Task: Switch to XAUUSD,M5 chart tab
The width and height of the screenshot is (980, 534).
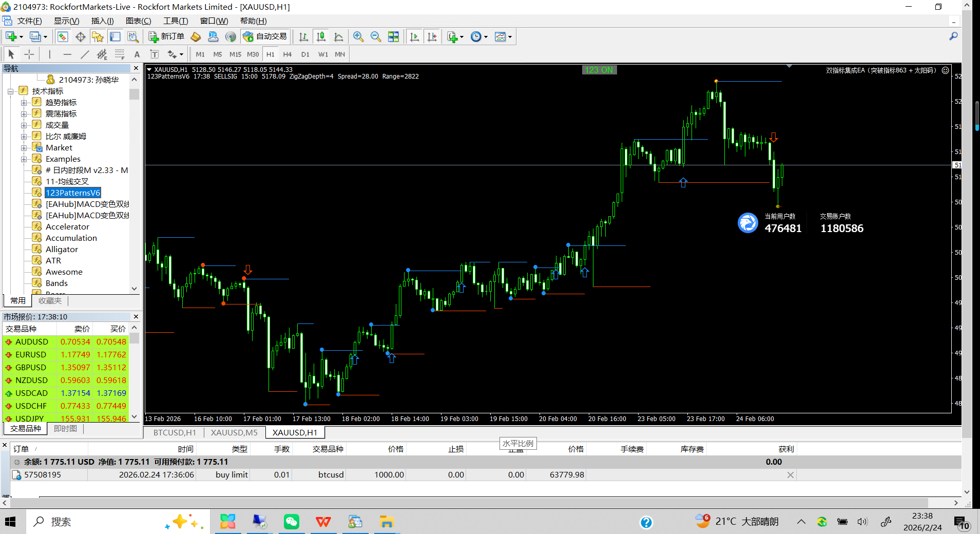Action: pyautogui.click(x=234, y=433)
